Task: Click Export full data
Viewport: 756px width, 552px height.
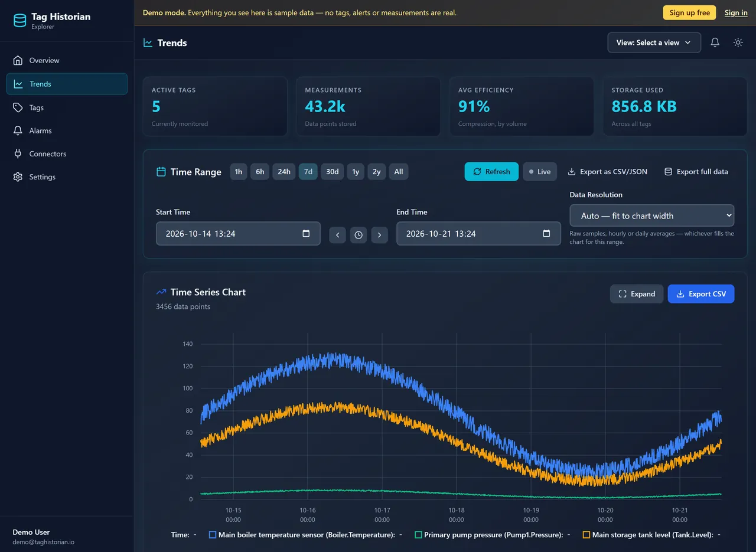Action: 696,172
